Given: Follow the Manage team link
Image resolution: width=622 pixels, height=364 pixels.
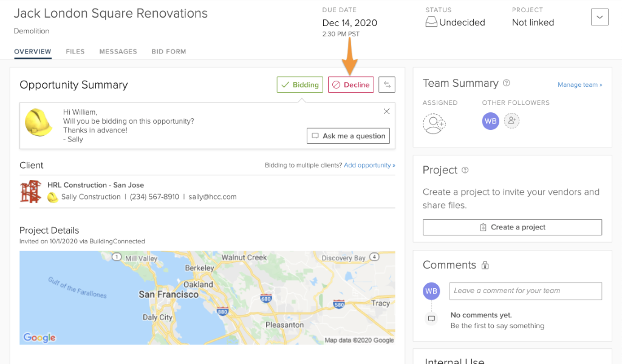Looking at the screenshot, I should pyautogui.click(x=579, y=85).
